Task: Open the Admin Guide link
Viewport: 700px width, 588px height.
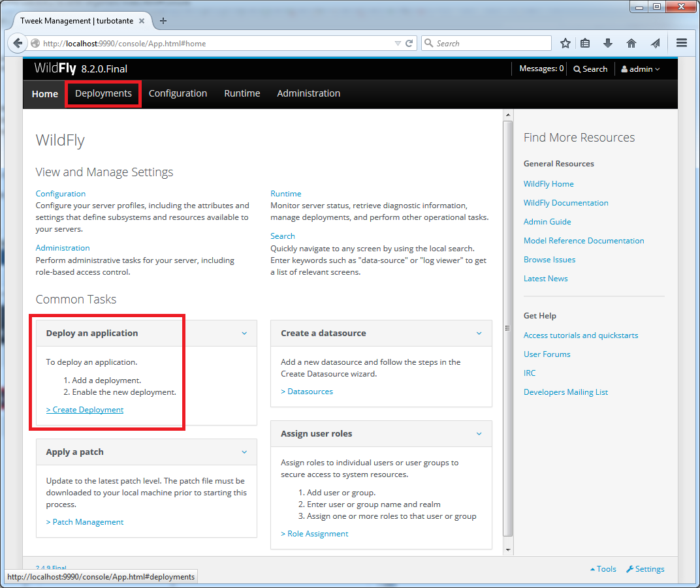Action: pos(547,222)
